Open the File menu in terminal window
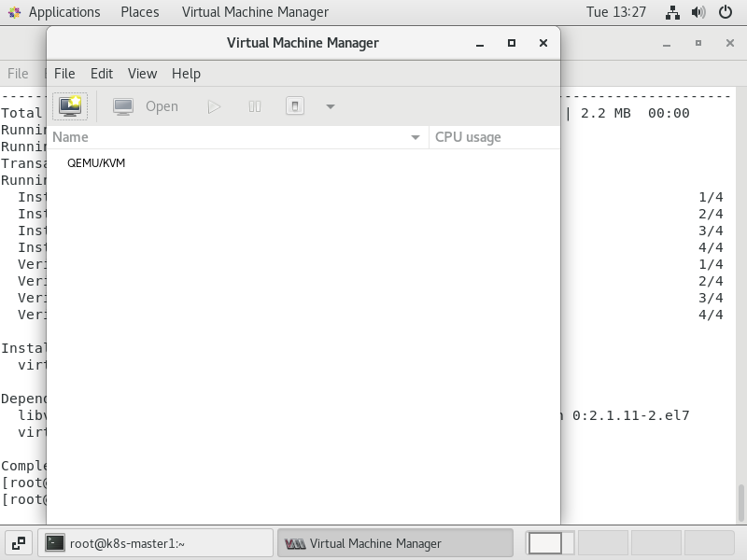747x560 pixels. pyautogui.click(x=18, y=74)
